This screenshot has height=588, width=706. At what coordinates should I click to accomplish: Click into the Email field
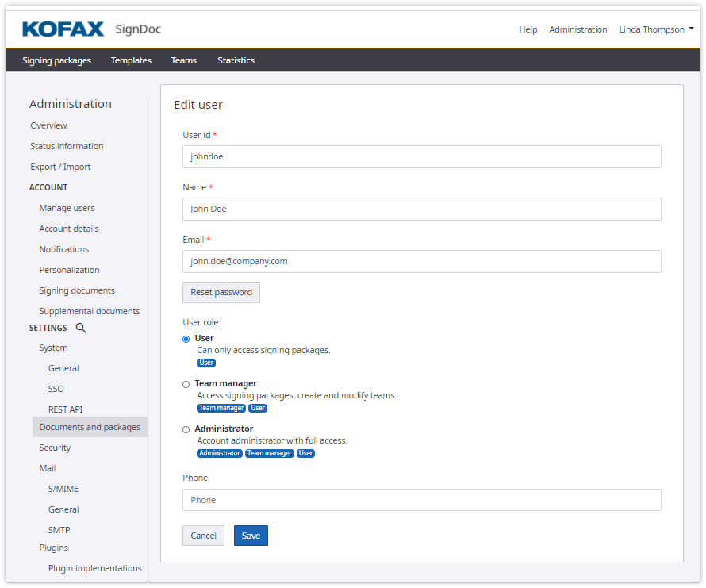421,261
